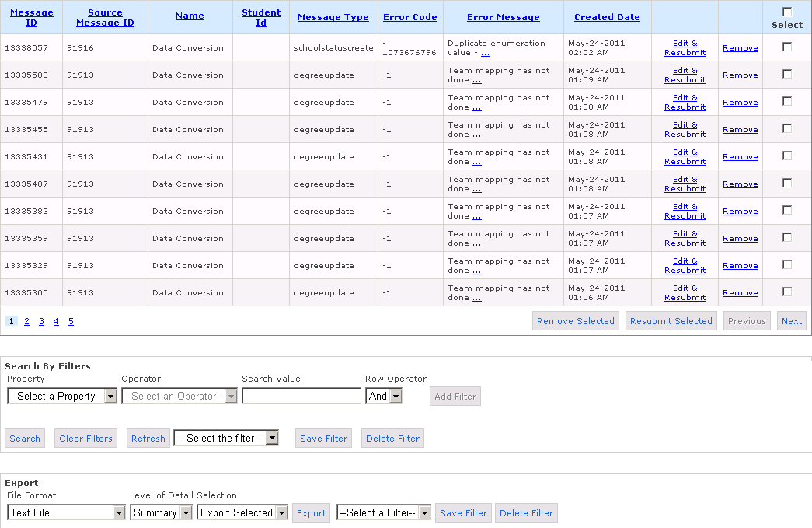Viewport: 812px width, 528px height.
Task: Sort by Error Message column
Action: point(504,17)
